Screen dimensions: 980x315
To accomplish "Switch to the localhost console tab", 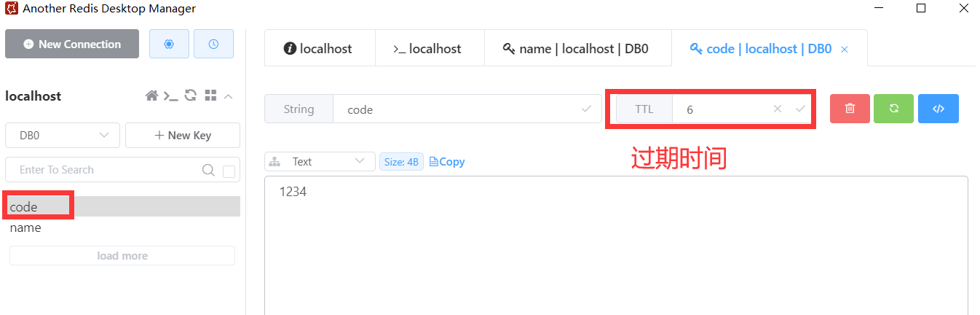I will [x=430, y=49].
